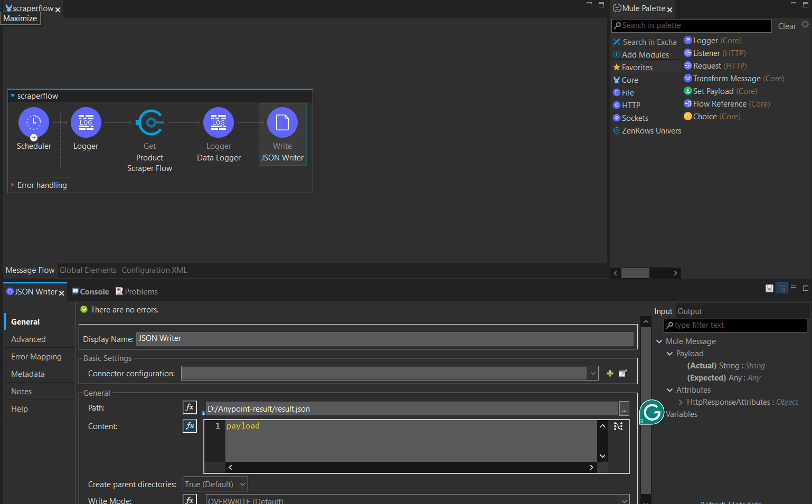Click the palette horizontal scrollbar thumb
Viewport: 812px width, 504px height.
(x=635, y=273)
